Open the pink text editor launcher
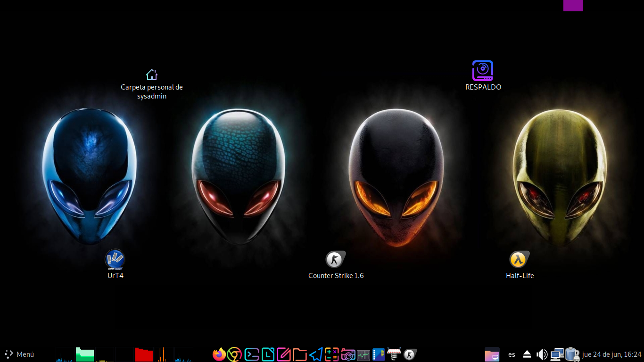Viewport: 644px width, 362px height. pos(284,354)
